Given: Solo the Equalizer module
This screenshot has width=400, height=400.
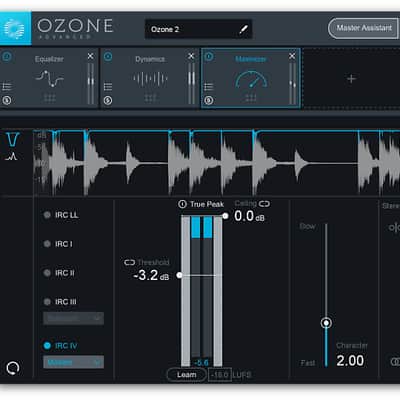Looking at the screenshot, I should pyautogui.click(x=7, y=100).
